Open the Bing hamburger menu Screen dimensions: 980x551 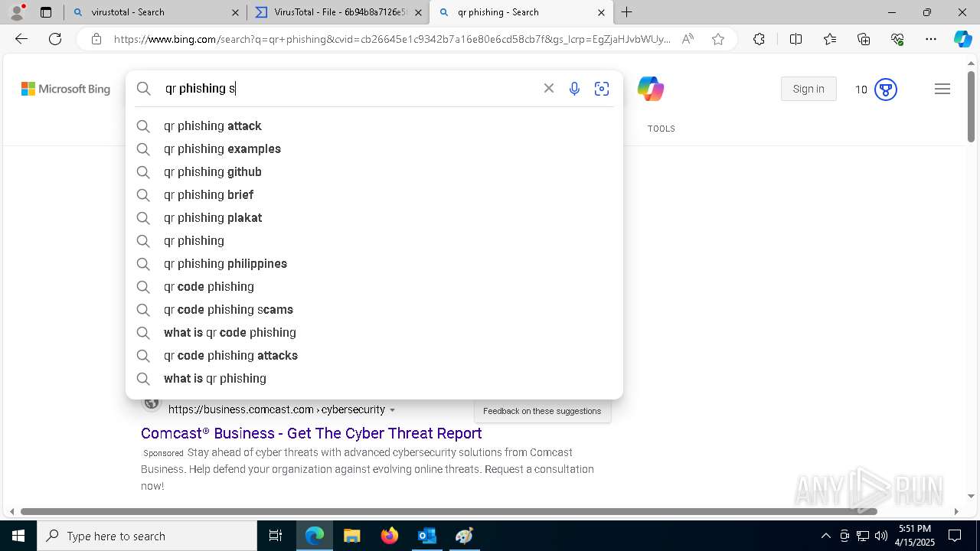(942, 90)
